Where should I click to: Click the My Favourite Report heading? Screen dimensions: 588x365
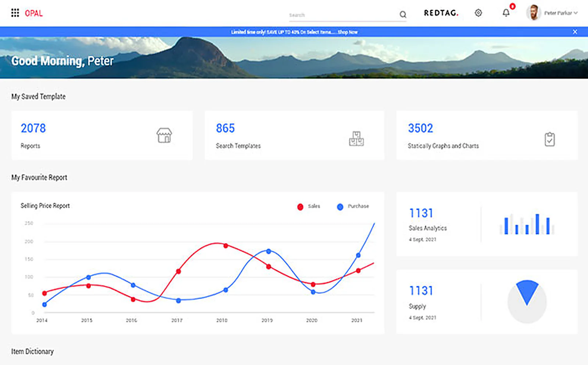pyautogui.click(x=39, y=177)
